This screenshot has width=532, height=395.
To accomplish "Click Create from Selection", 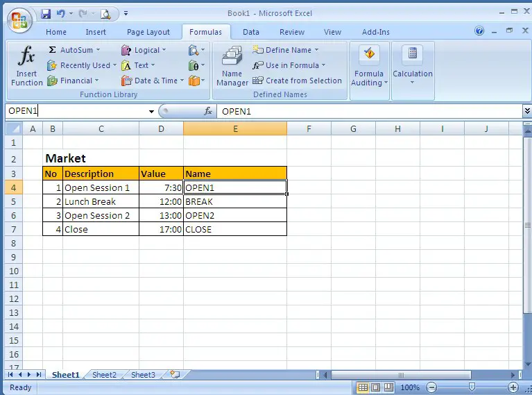I will [x=298, y=81].
